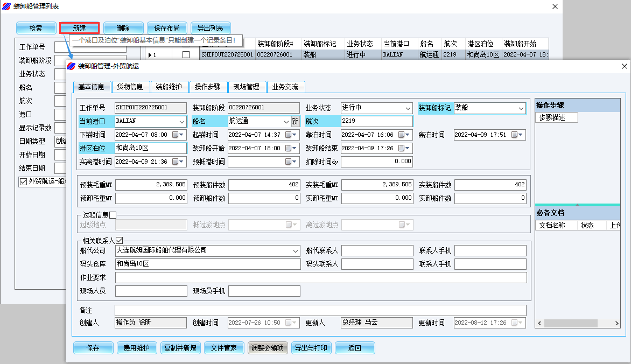Switch to the 货物信息 tab
Image resolution: width=631 pixels, height=364 pixels.
(130, 87)
